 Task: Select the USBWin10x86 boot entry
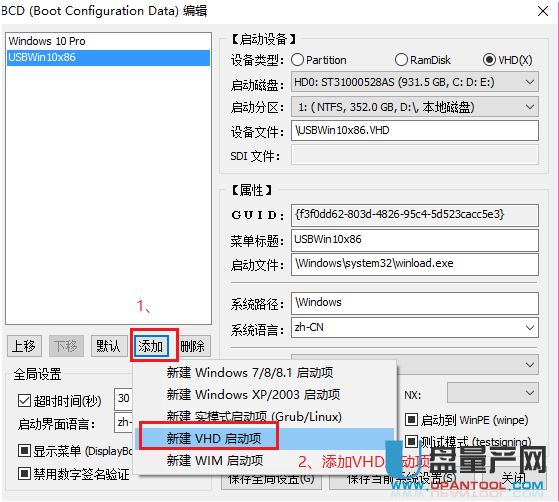(108, 57)
